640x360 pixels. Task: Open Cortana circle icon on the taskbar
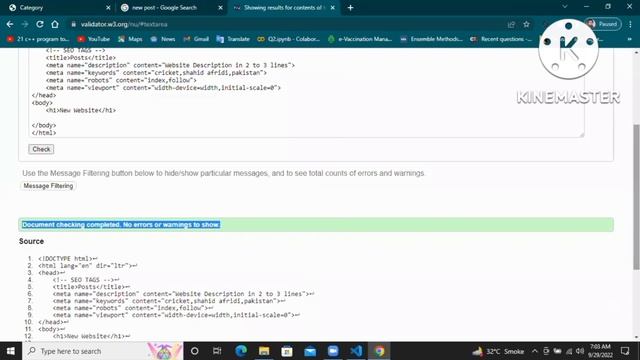tap(195, 351)
